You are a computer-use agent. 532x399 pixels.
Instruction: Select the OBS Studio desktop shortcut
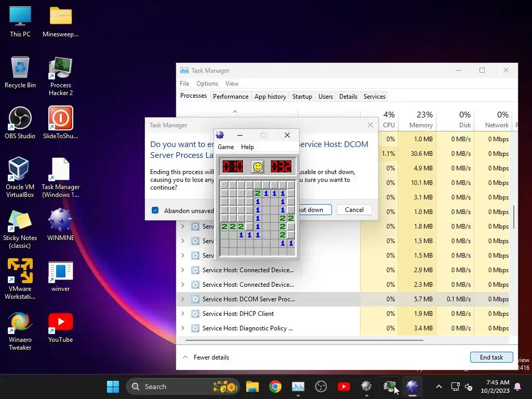20,123
